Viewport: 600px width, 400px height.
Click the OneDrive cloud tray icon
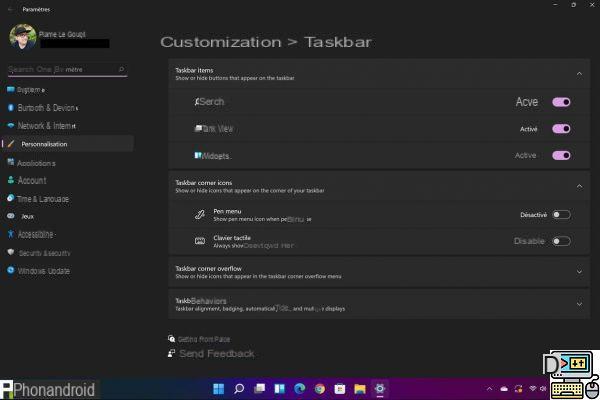(504, 389)
